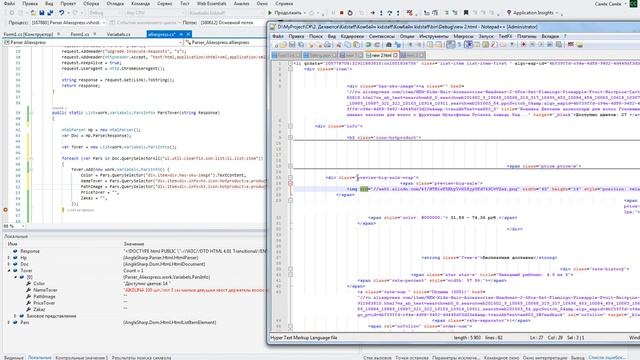Click the Save icon in Visual Studio toolbar

(42, 13)
